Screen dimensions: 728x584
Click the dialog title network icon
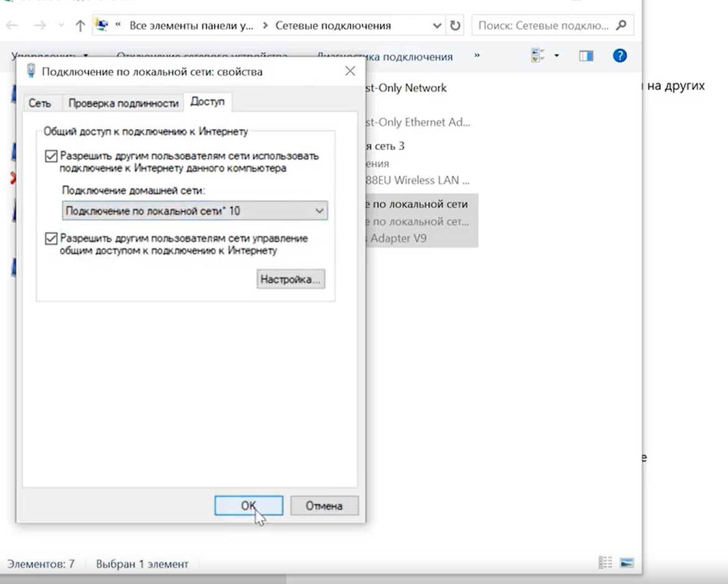click(x=31, y=71)
